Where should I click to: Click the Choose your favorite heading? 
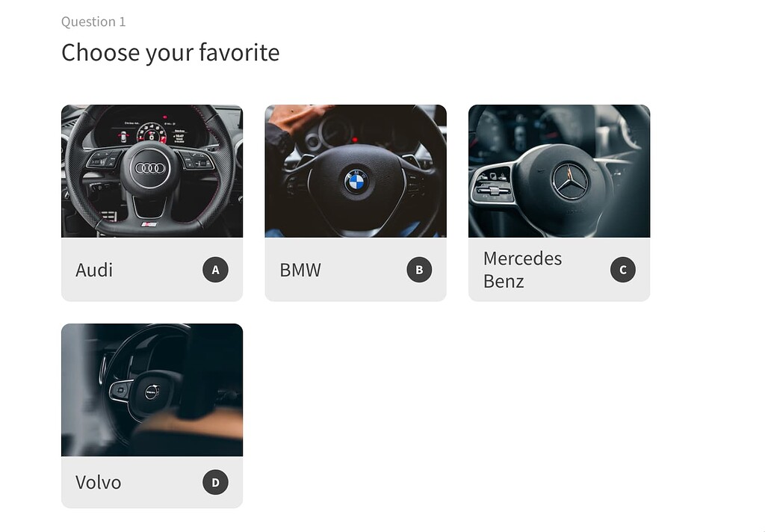click(x=170, y=53)
